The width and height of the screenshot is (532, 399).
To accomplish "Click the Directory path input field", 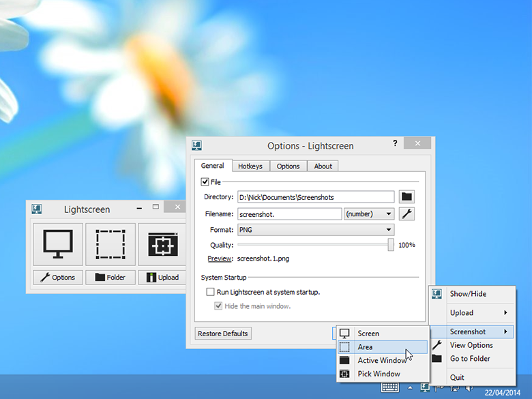I will pyautogui.click(x=316, y=197).
